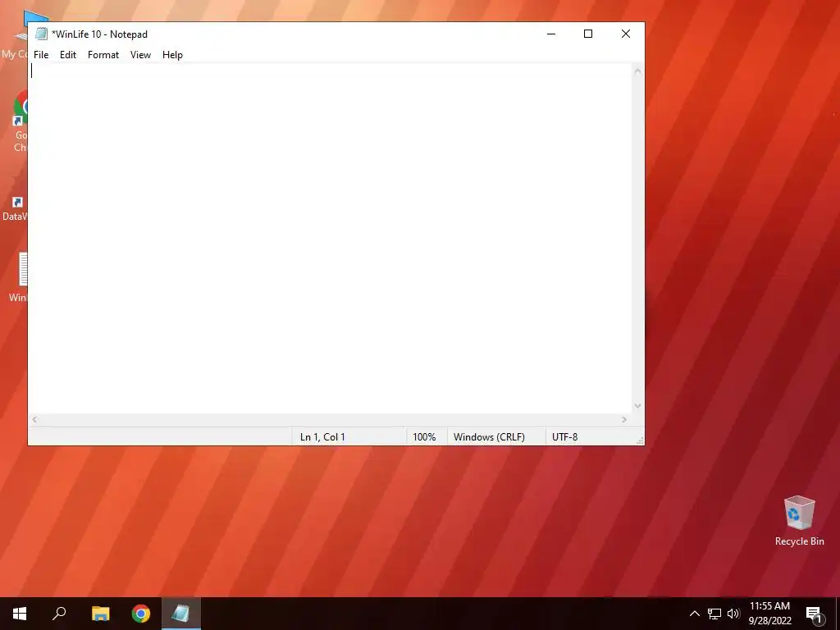
Task: Open the notification center icon
Action: 814,614
